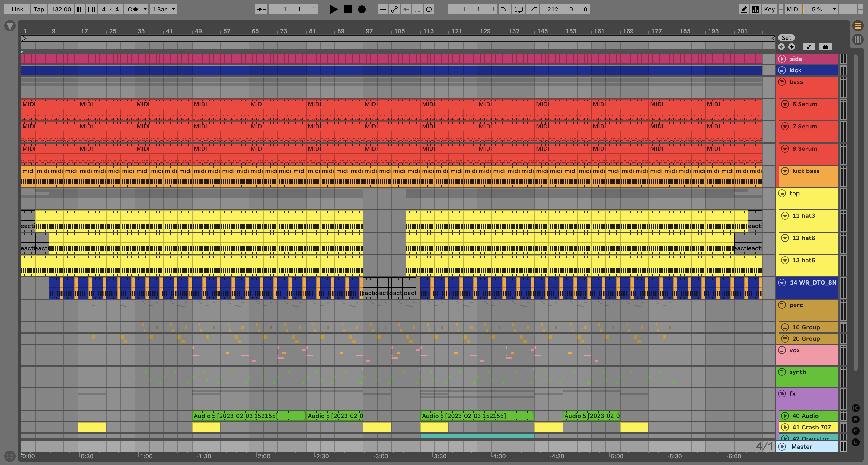868x465 pixels.
Task: Switch to Session View vertical-bars icon
Action: click(857, 40)
